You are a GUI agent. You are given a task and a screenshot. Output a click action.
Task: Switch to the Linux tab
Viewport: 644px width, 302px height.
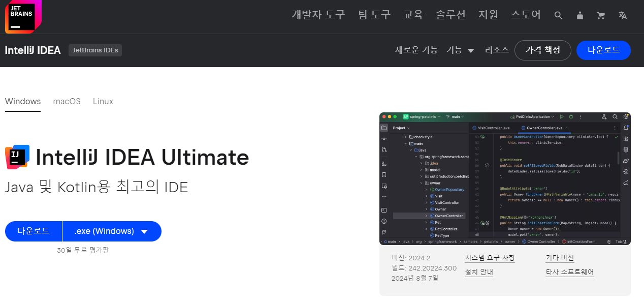(103, 102)
